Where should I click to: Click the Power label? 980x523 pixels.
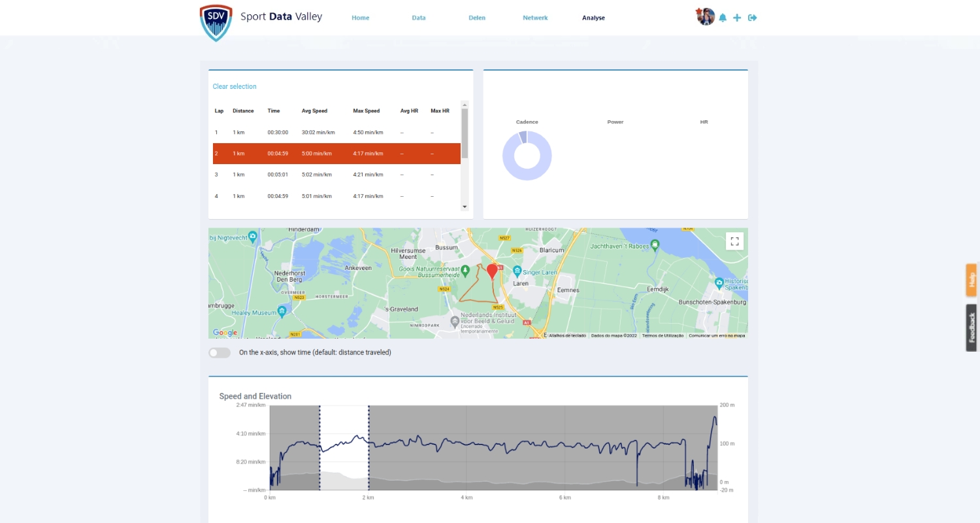(615, 122)
